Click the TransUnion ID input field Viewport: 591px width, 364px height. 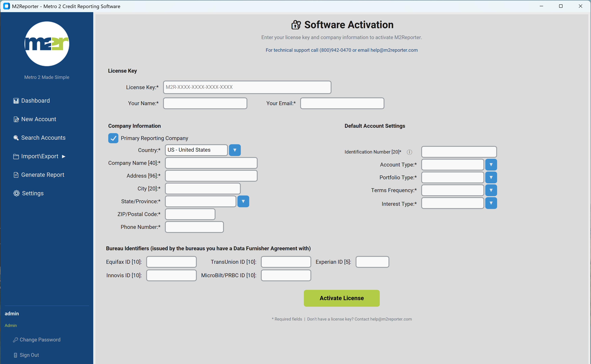286,262
